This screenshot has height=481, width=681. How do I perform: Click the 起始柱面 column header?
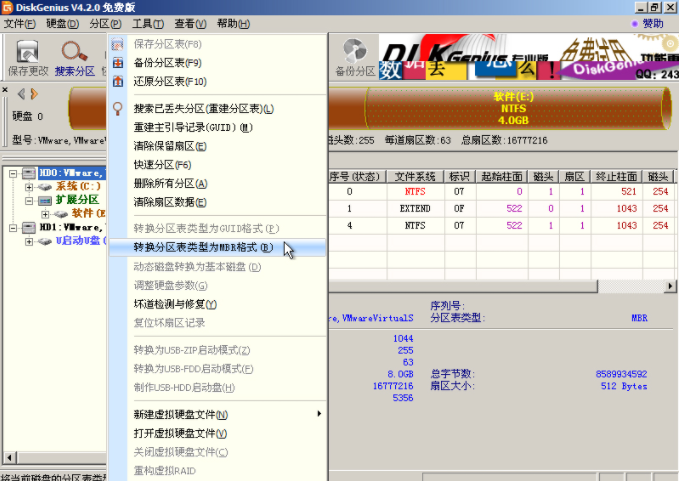[x=502, y=176]
